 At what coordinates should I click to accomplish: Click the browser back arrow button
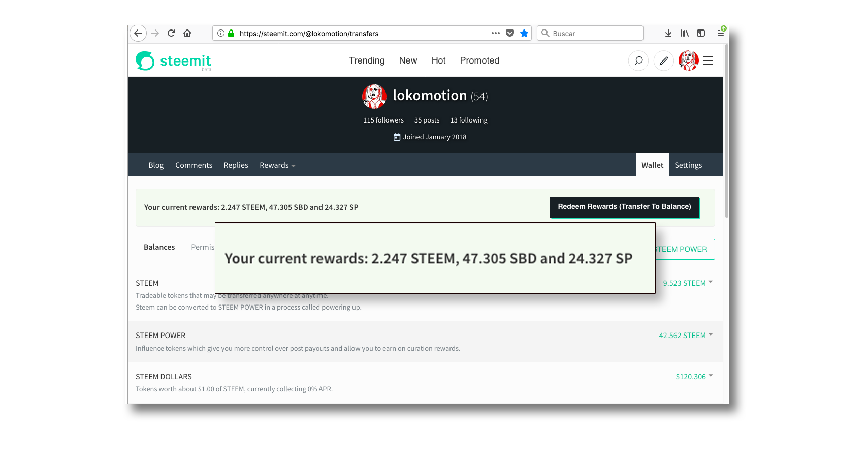pyautogui.click(x=138, y=33)
